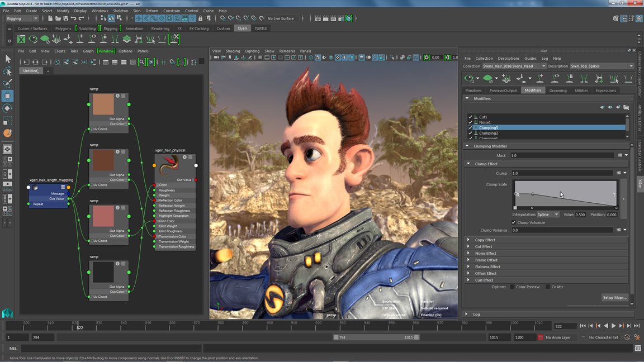This screenshot has width=644, height=362.
Task: Select the arrow Select tool in toolbox
Action: 7,59
